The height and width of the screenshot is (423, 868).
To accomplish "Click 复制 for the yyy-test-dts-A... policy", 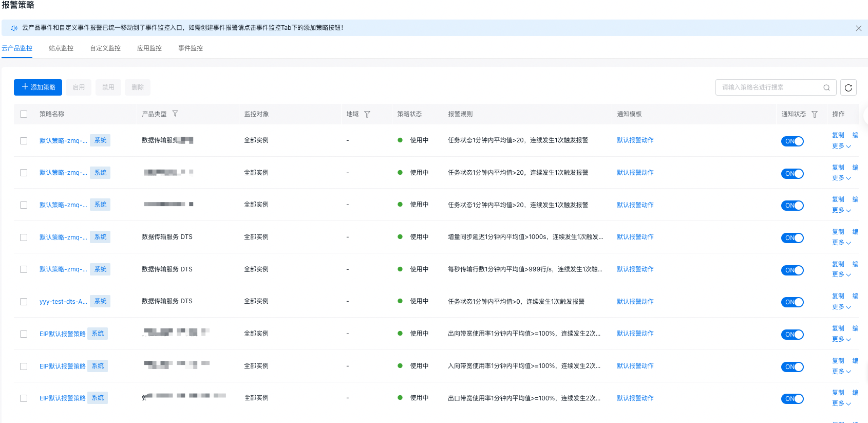I will [838, 296].
